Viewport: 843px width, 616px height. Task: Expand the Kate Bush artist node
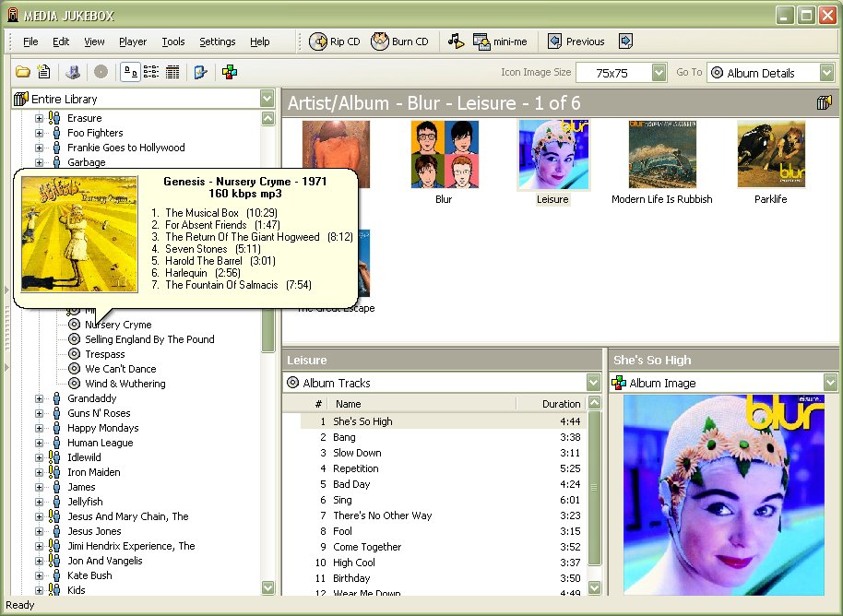coord(39,575)
